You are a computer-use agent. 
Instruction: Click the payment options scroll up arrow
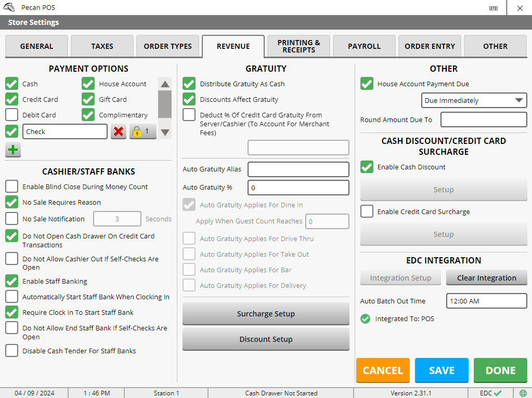point(165,84)
